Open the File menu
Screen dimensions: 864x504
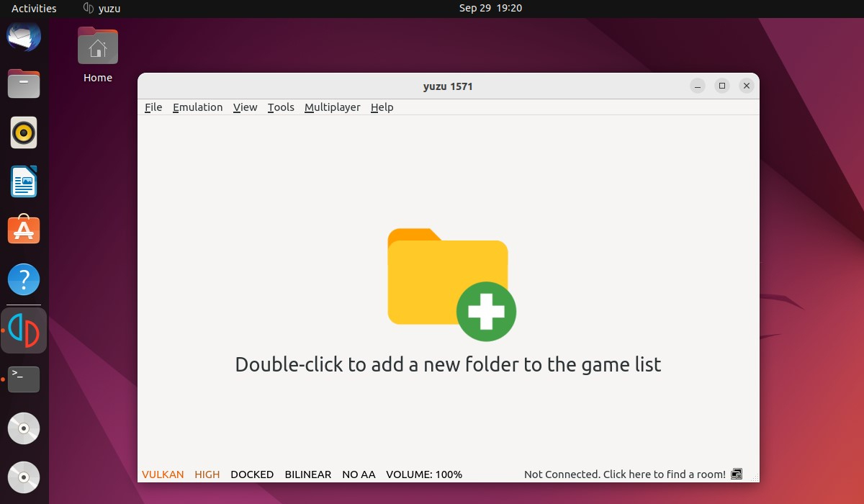(153, 107)
